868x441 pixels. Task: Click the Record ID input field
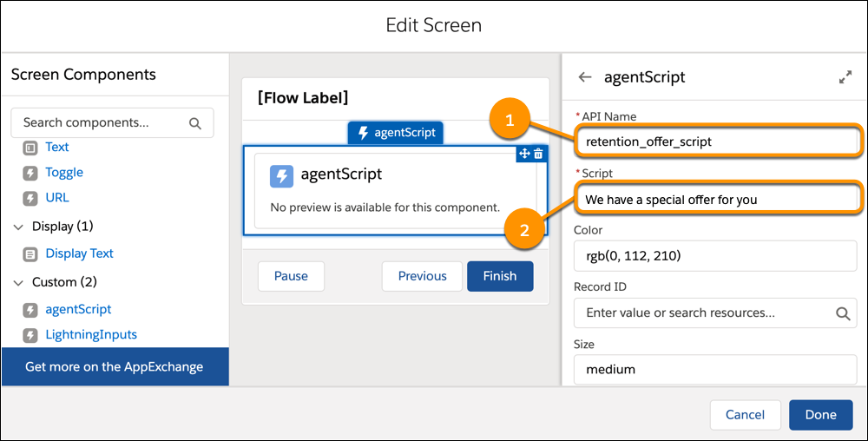tap(715, 313)
